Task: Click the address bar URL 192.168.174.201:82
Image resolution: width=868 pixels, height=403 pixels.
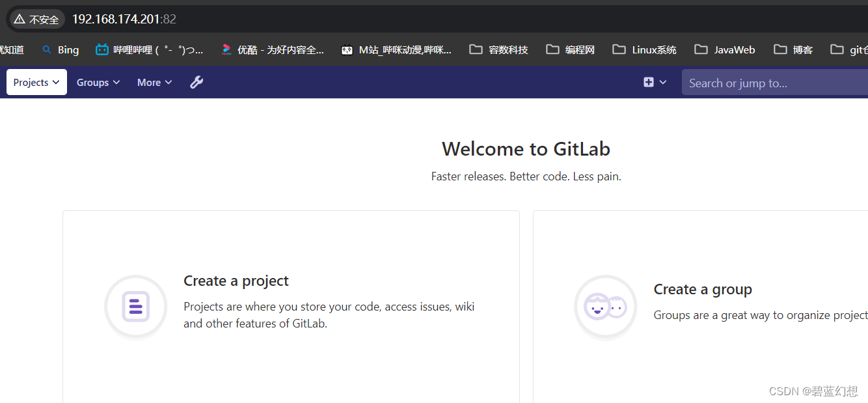Action: click(x=124, y=19)
